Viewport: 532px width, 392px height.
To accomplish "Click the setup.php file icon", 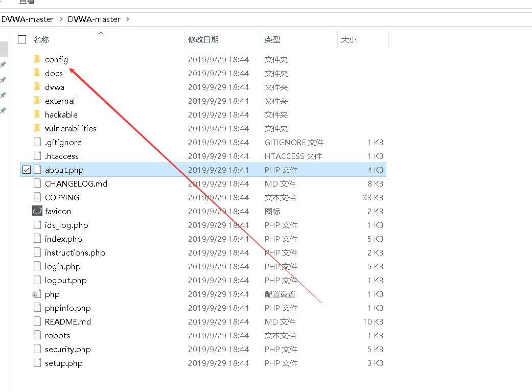I will click(37, 363).
